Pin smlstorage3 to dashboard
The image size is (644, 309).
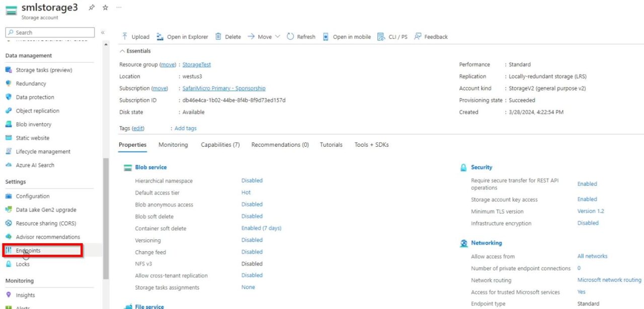coord(92,7)
